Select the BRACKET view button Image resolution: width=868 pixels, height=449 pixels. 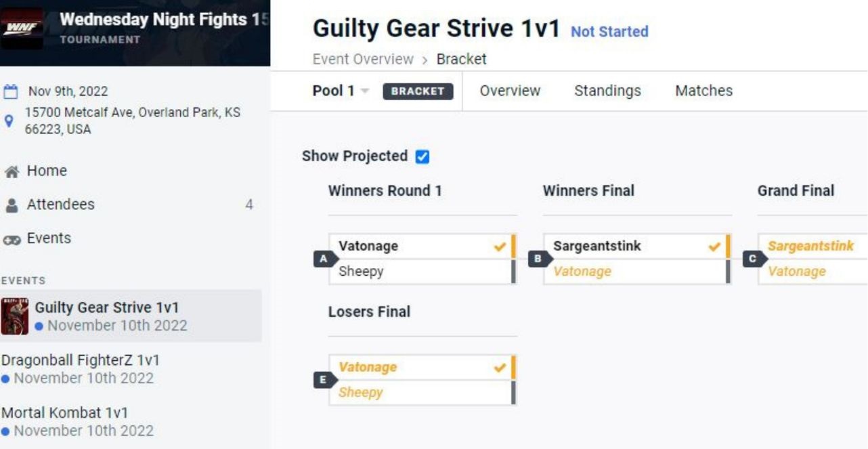click(418, 91)
